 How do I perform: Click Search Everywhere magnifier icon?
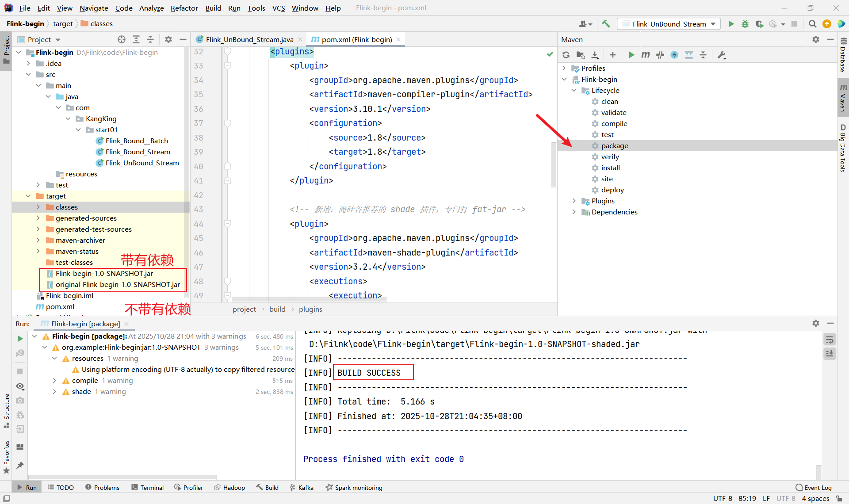(x=812, y=24)
